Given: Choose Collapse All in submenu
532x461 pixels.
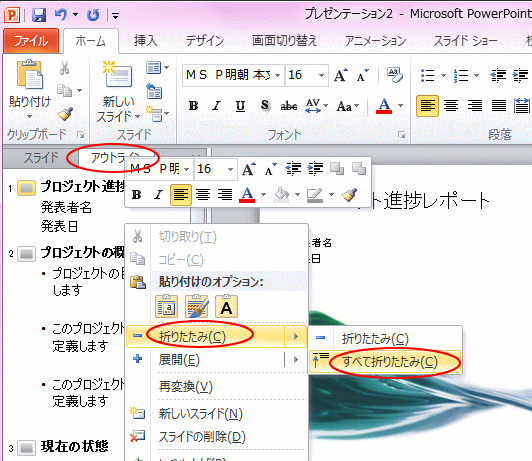Looking at the screenshot, I should coord(385,362).
